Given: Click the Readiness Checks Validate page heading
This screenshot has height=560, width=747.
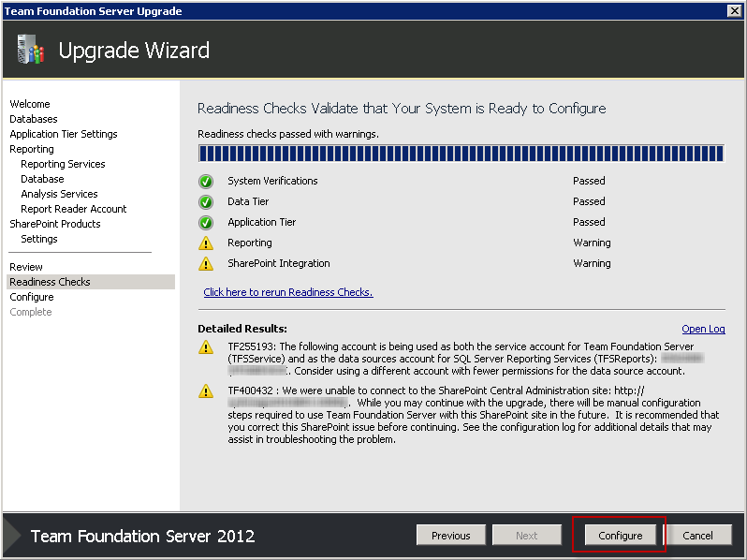Looking at the screenshot, I should click(402, 109).
